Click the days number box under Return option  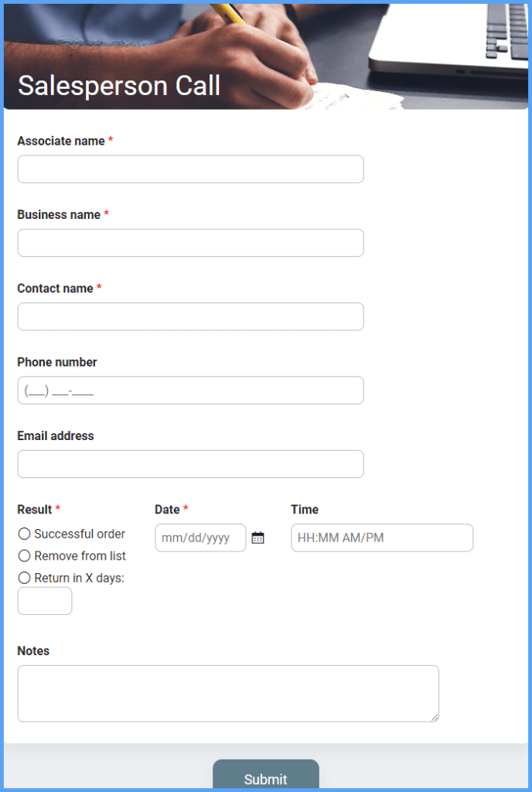(x=44, y=600)
